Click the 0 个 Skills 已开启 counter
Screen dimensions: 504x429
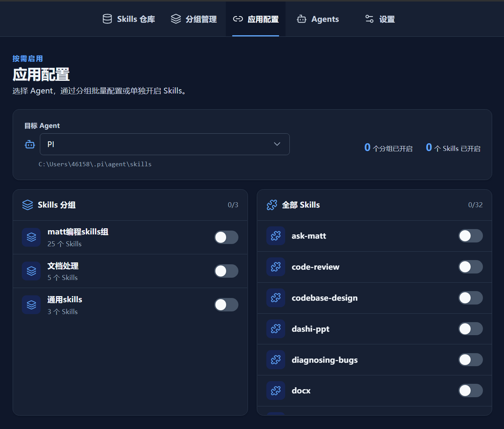coord(453,148)
